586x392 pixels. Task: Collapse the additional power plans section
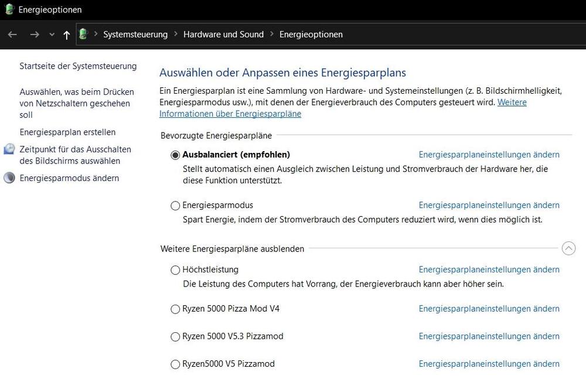[x=568, y=248]
